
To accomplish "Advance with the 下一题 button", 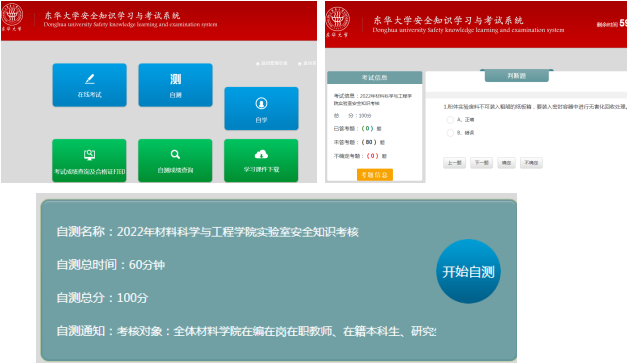I will [481, 163].
